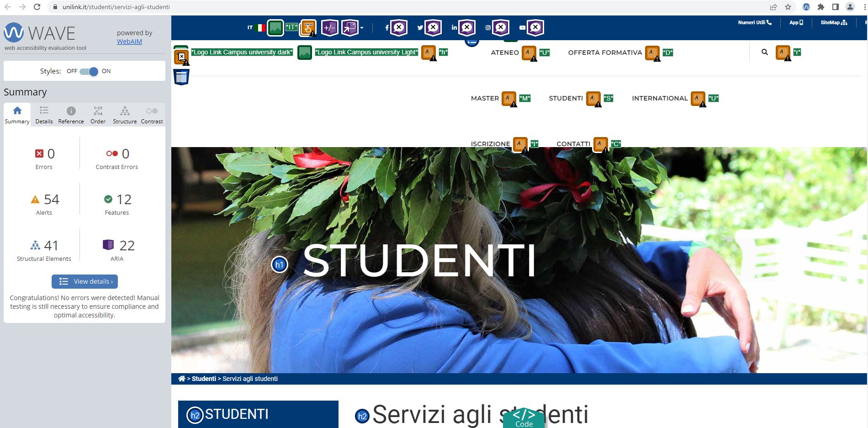
Task: Click the 'Logo Link Campus university dark' label
Action: [242, 52]
